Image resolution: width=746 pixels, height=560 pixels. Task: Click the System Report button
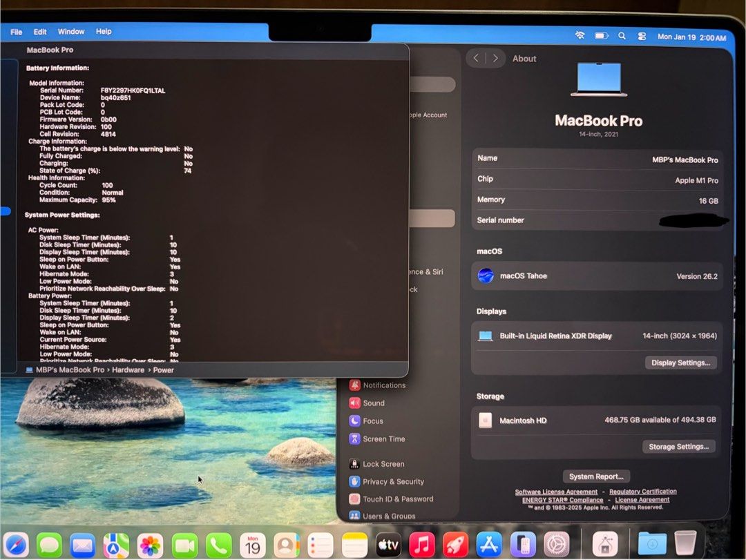point(596,476)
